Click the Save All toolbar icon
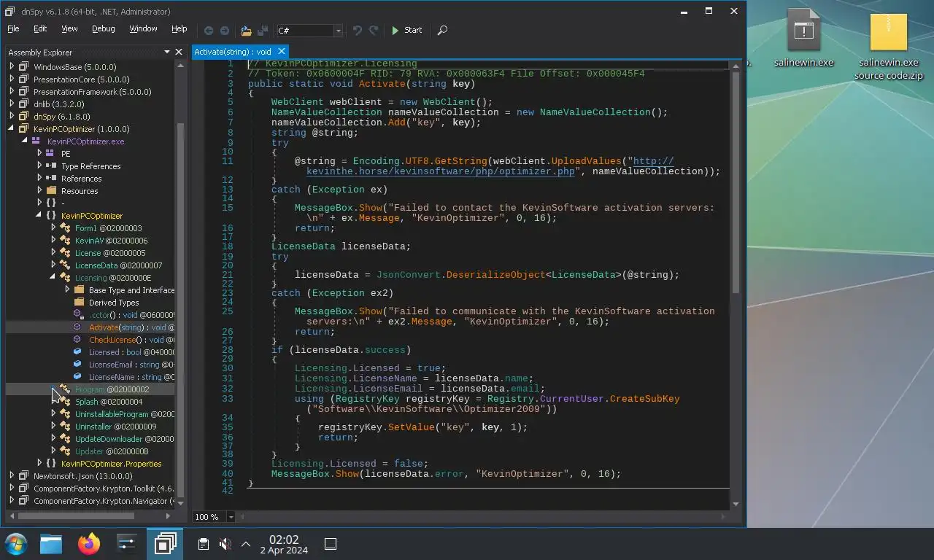 (262, 30)
